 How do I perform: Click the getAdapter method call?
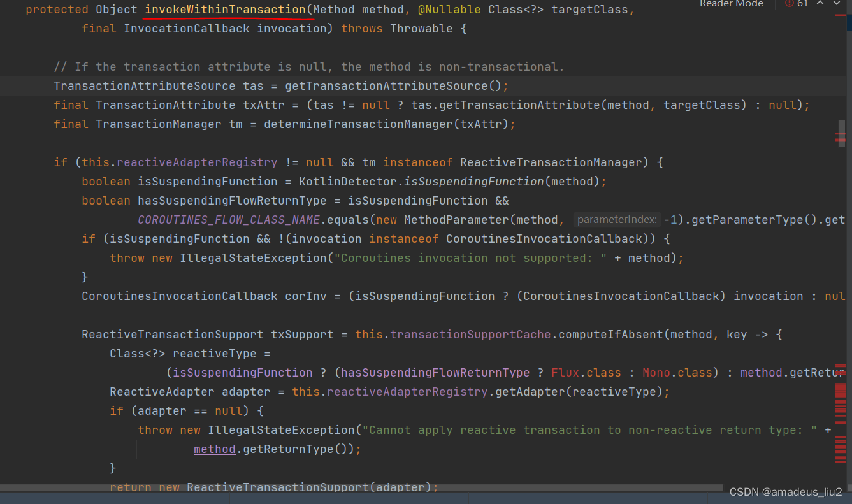[530, 392]
